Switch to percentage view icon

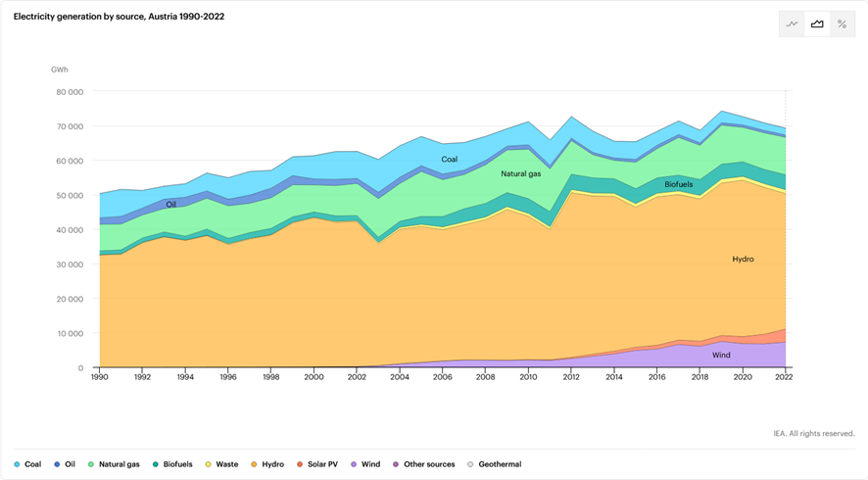[x=842, y=24]
